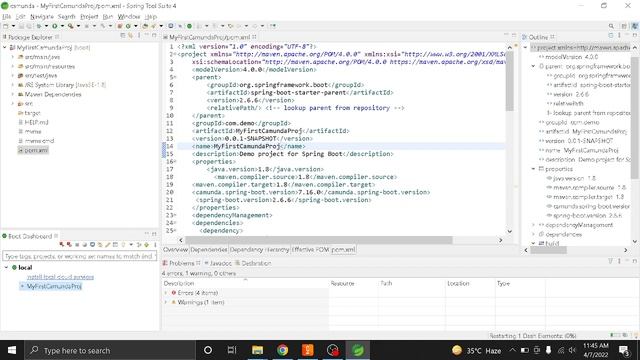Viewport: 640px width, 360px height.
Task: Click the Open Perspective icon
Action: (624, 26)
